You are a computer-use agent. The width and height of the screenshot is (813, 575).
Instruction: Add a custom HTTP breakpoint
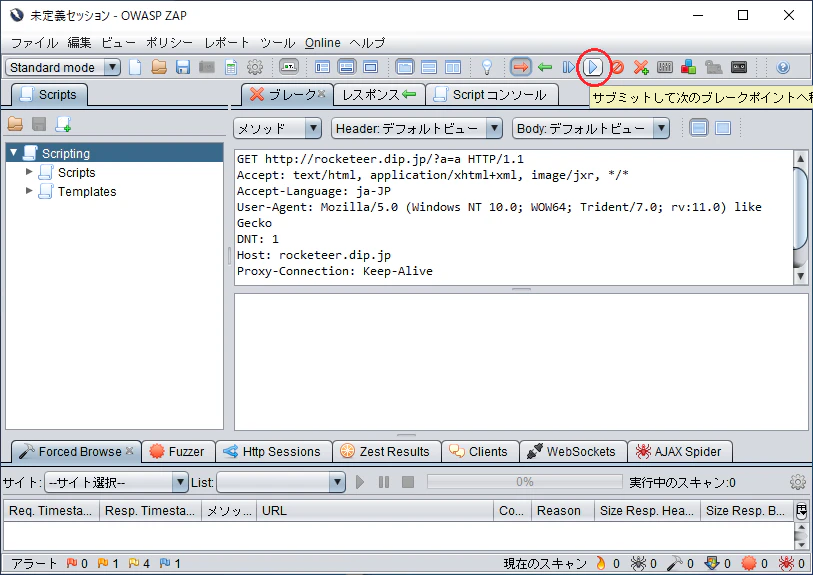[641, 67]
